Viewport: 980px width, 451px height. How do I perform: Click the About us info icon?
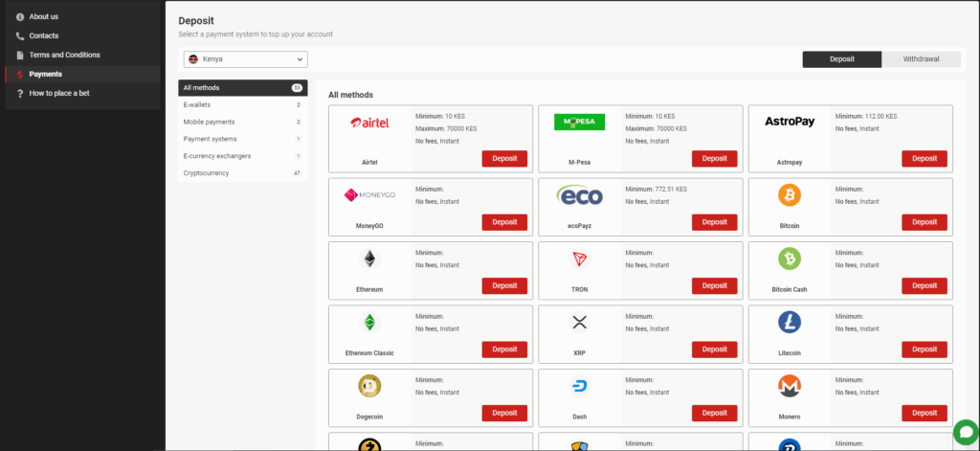[x=20, y=17]
